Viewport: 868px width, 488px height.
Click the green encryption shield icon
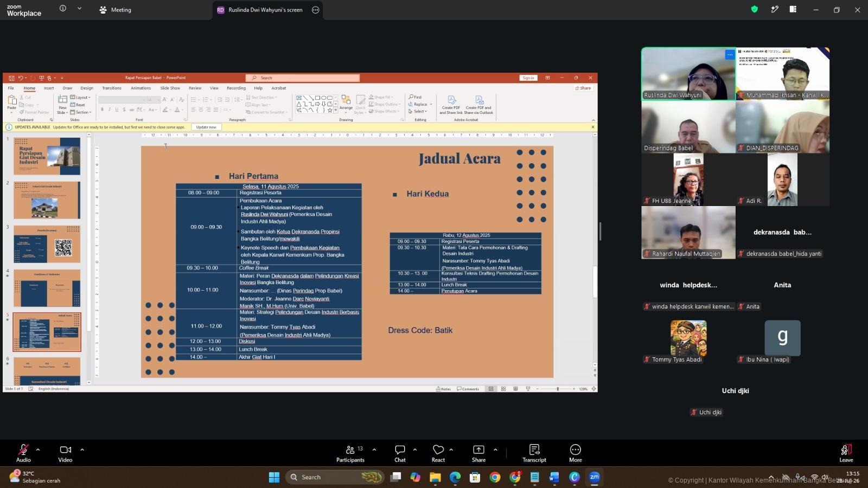(x=754, y=9)
